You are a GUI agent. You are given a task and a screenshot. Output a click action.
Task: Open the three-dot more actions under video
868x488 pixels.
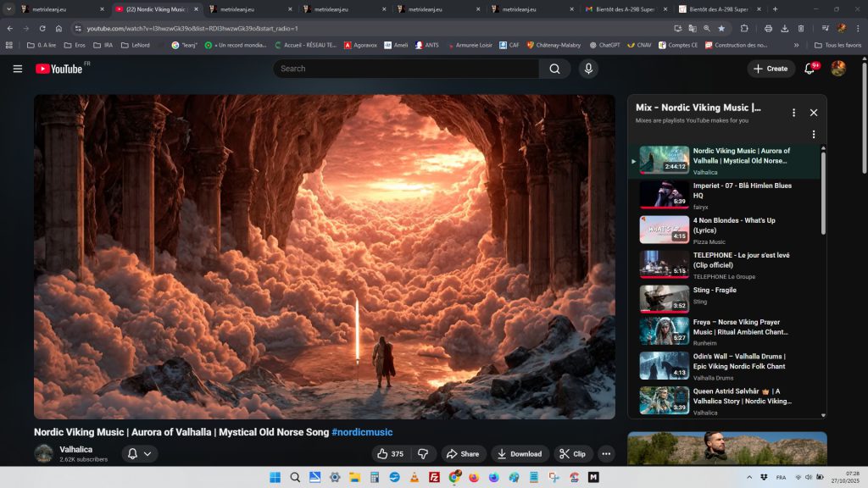point(606,454)
